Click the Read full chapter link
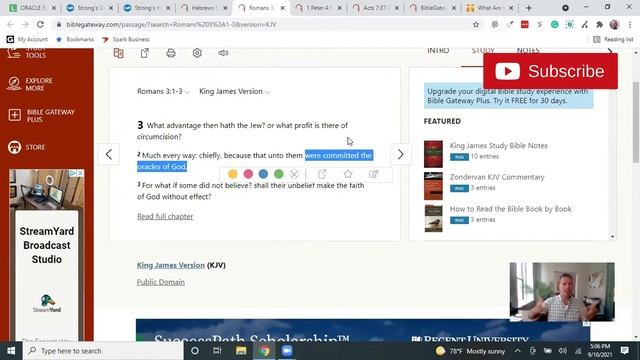This screenshot has width=640, height=360. [165, 216]
